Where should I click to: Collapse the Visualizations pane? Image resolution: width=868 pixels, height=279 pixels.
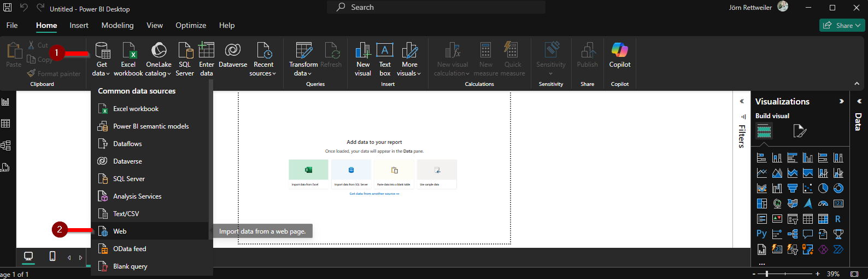point(841,101)
